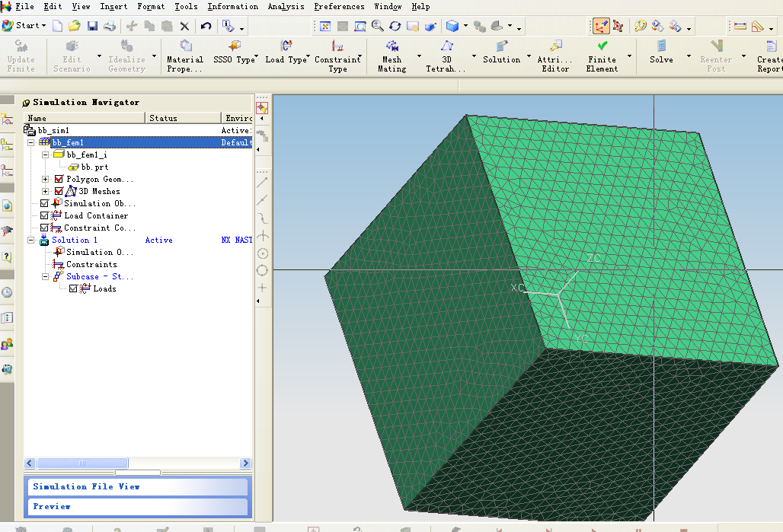783x532 pixels.
Task: Expand the 3D Meshes tree node
Action: (x=46, y=191)
